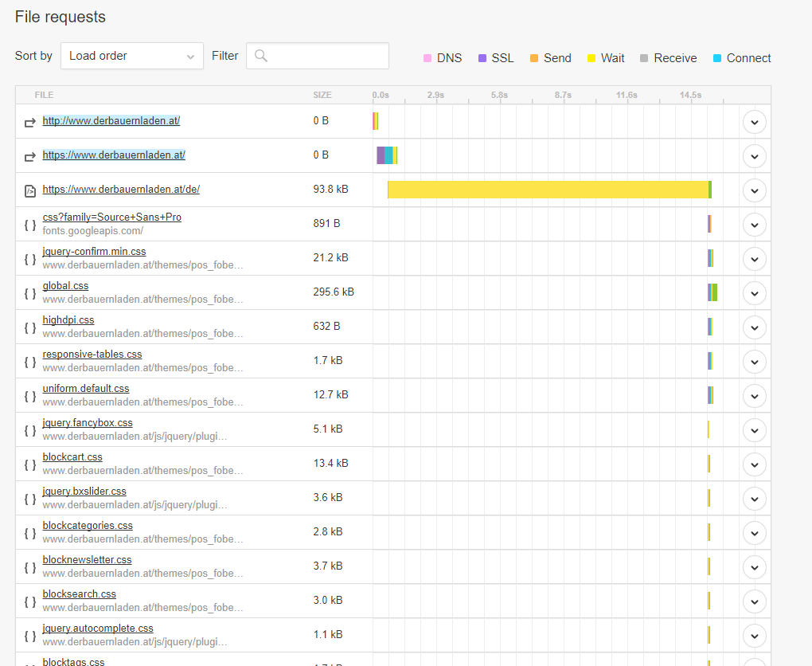Expand details for jquery.fancybox.css row
Viewport: 812px width, 666px height.
click(x=755, y=430)
